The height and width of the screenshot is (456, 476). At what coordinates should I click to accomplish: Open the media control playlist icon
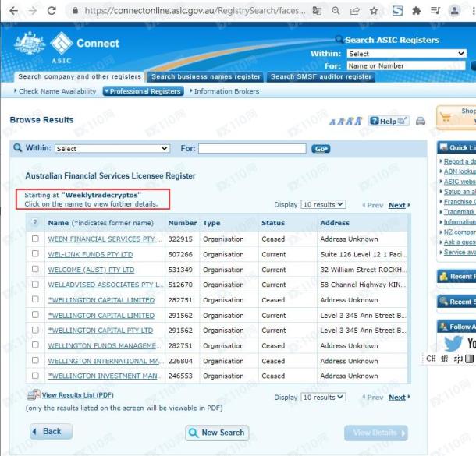coord(435,11)
